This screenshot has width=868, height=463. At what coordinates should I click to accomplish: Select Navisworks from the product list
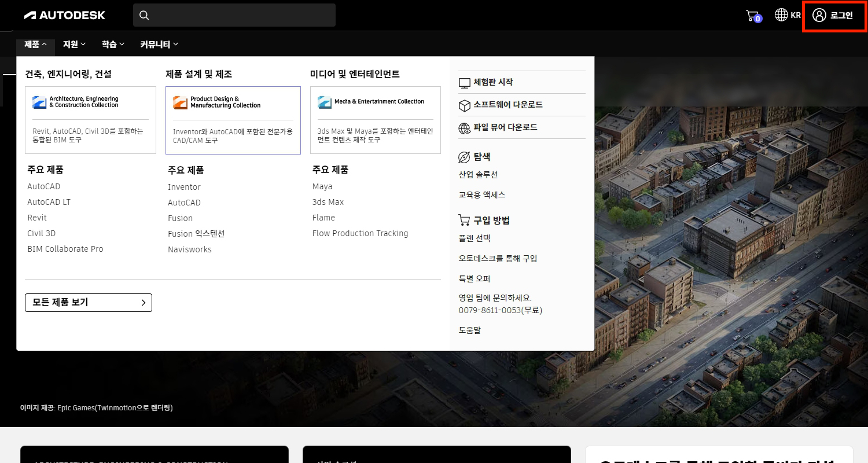pos(190,249)
